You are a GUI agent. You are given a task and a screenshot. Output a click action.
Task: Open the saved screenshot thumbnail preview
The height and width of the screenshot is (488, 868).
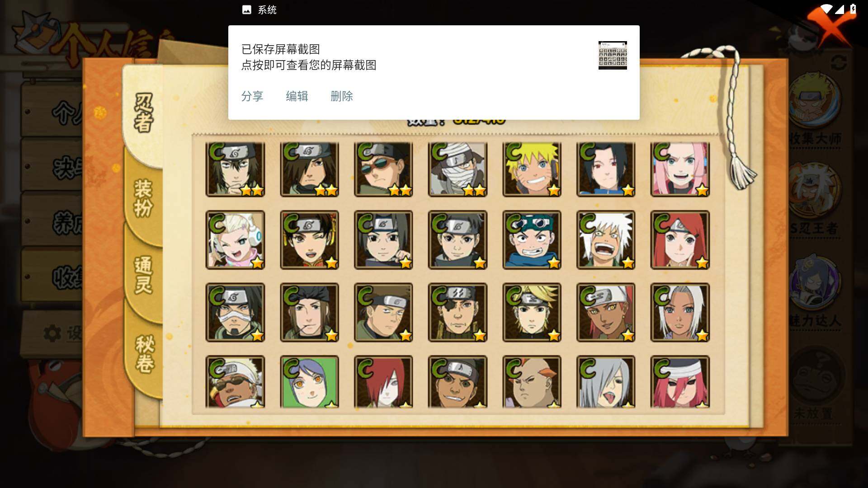click(x=613, y=55)
